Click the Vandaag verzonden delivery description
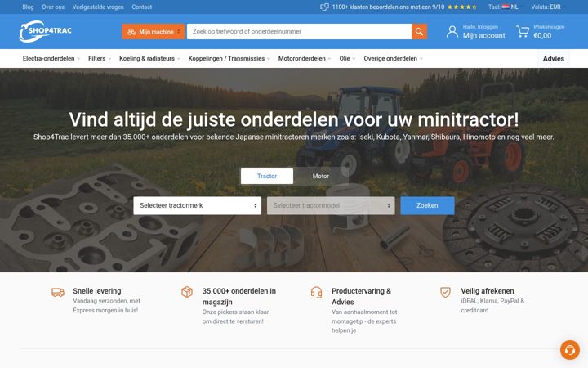This screenshot has width=588, height=368. tap(106, 306)
